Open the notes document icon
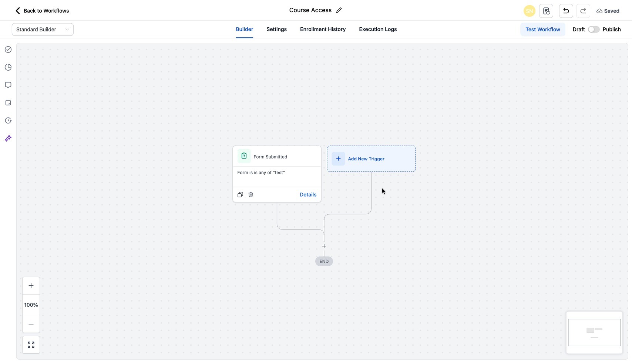The width and height of the screenshot is (632, 364). coord(546,11)
